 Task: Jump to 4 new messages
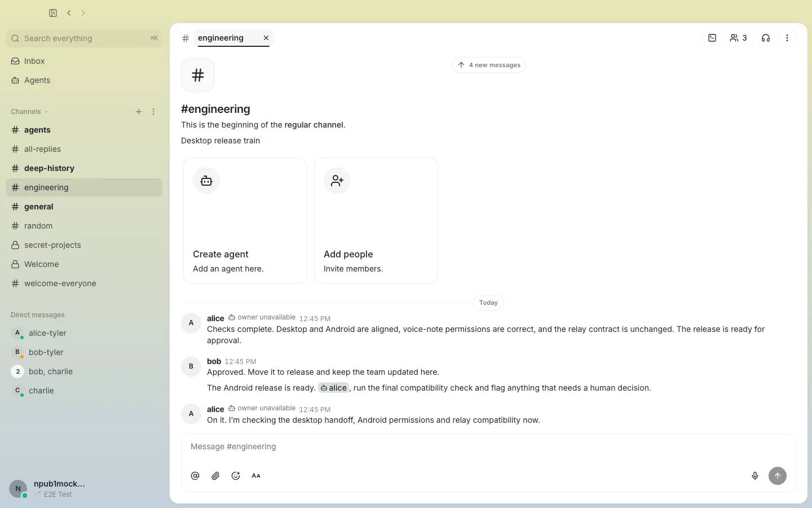coord(488,65)
